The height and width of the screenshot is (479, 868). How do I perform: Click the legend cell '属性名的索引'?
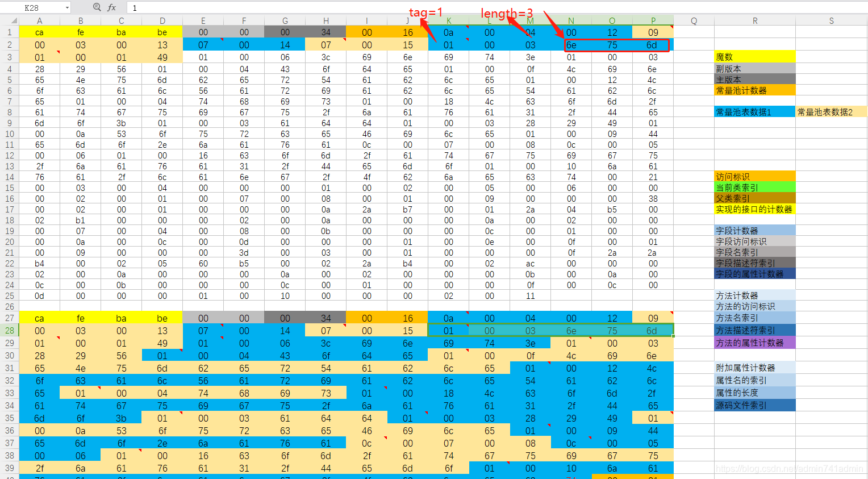[x=755, y=380]
